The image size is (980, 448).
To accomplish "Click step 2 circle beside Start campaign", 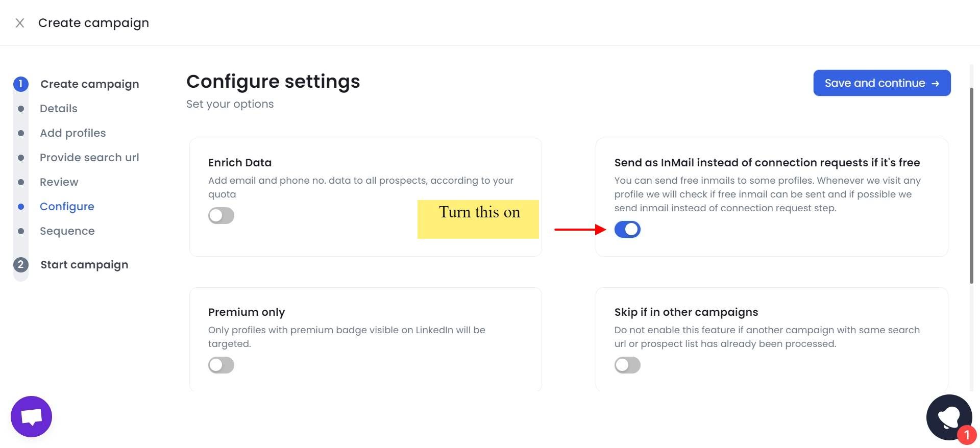I will (21, 264).
